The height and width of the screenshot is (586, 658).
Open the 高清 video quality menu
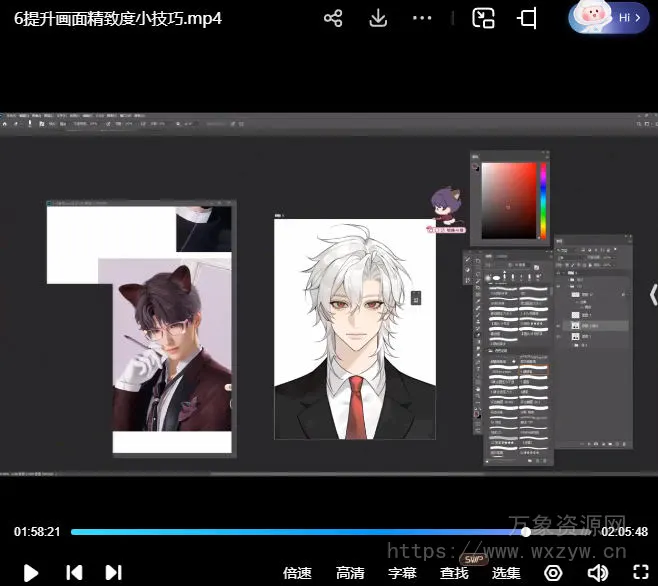coord(350,573)
